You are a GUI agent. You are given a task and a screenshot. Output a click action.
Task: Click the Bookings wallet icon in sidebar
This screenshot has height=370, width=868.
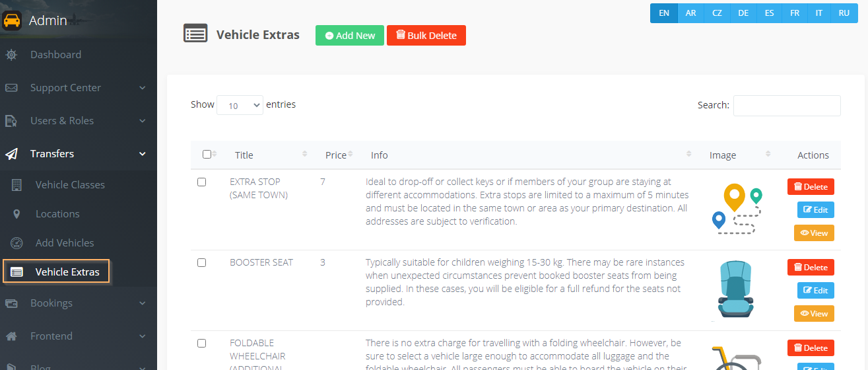tap(11, 303)
